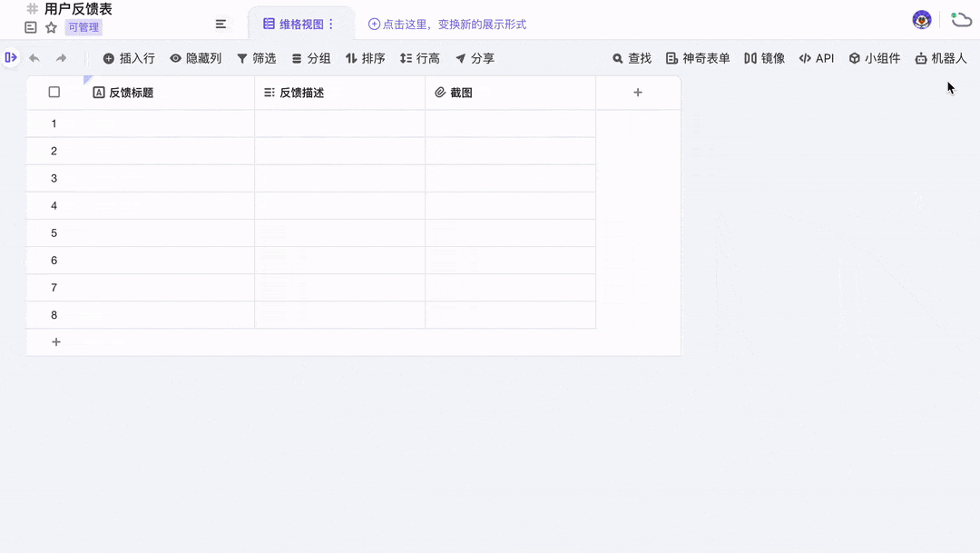Open the datasheet description icon
The height and width of the screenshot is (553, 980).
(x=31, y=27)
